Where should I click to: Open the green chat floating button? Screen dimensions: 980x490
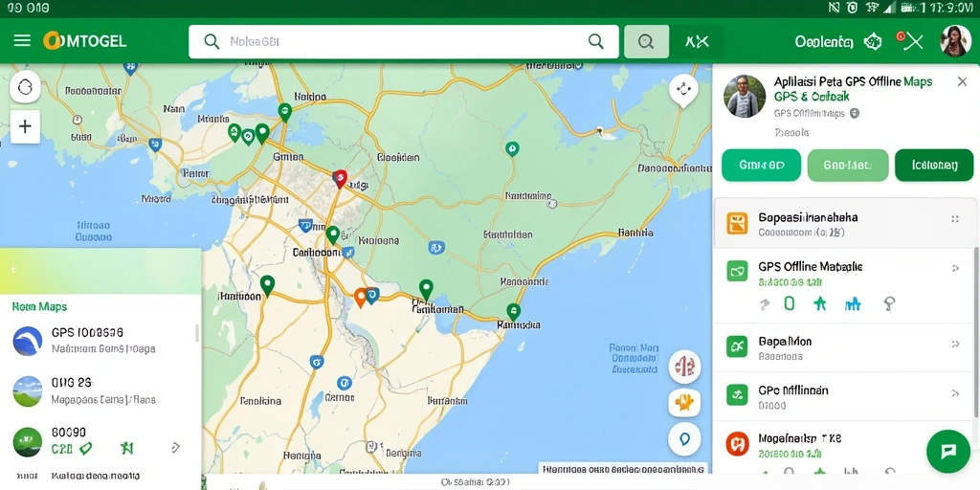click(948, 451)
